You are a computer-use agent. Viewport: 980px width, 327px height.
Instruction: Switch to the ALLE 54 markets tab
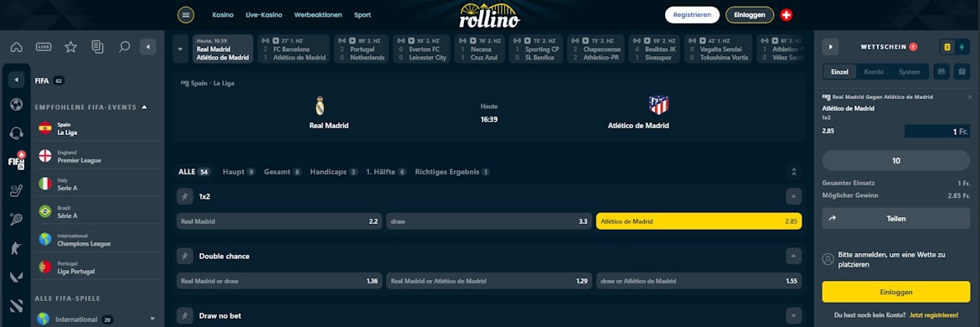(x=193, y=171)
